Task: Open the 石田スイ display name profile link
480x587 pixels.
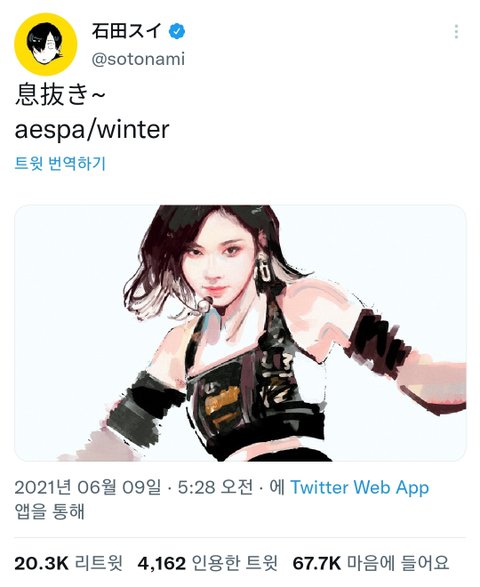Action: (x=126, y=31)
